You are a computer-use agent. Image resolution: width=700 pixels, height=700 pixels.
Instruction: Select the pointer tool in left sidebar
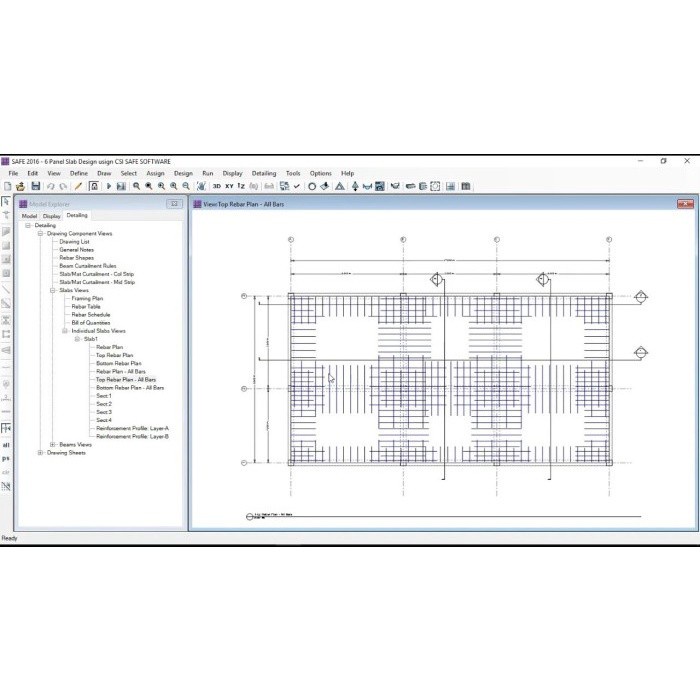(6, 201)
